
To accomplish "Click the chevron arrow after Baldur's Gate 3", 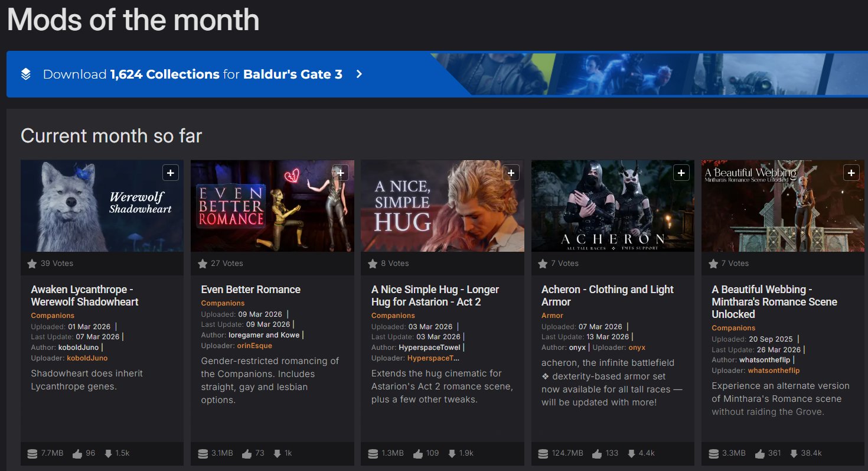I will click(x=359, y=74).
